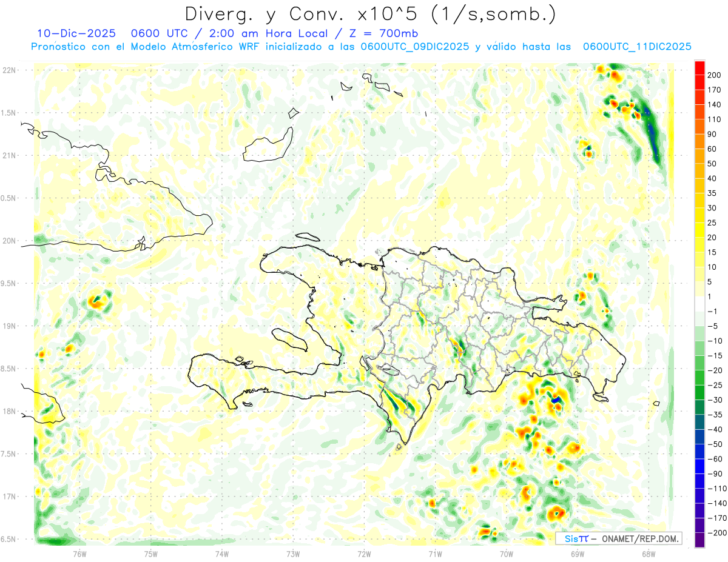This screenshot has height=562, width=728.
Task: Click the "18N" latitude label
Action: click(9, 411)
